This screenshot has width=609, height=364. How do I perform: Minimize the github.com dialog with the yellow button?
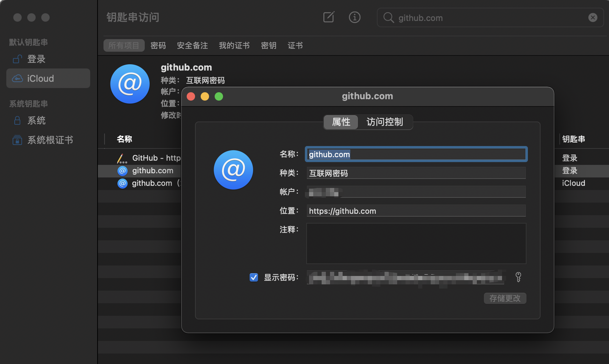[x=205, y=96]
